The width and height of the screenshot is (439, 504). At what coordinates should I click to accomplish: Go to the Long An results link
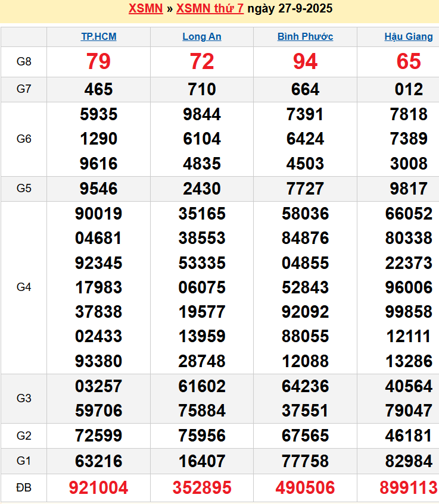[x=202, y=36]
